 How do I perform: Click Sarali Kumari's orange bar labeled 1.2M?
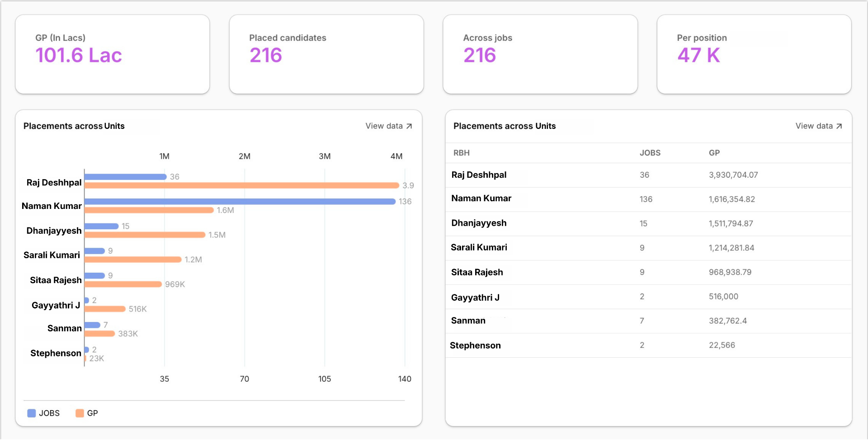pyautogui.click(x=133, y=260)
